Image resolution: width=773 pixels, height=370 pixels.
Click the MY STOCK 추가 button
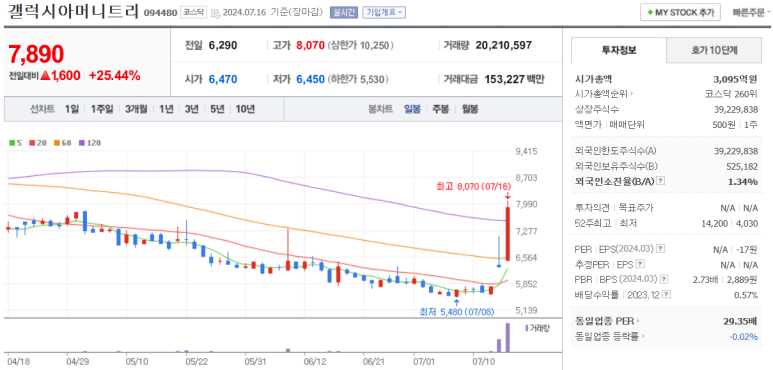pos(680,12)
